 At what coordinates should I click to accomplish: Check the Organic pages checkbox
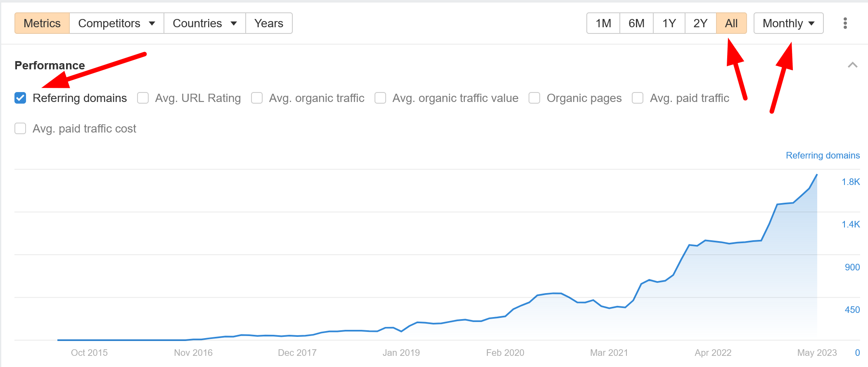(534, 98)
